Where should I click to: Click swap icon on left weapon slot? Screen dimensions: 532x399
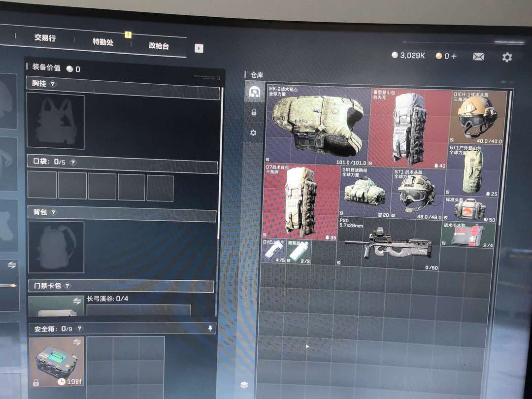12,265
